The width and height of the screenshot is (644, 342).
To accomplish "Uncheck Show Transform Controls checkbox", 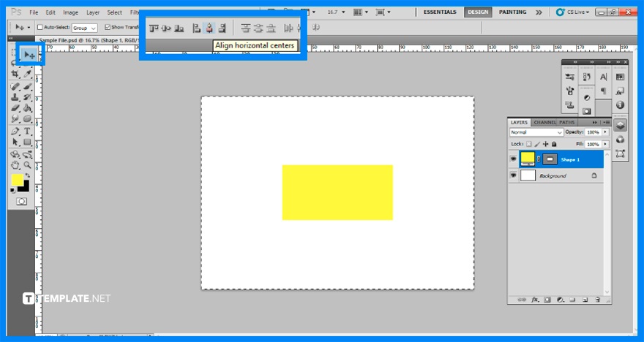I will [x=108, y=28].
